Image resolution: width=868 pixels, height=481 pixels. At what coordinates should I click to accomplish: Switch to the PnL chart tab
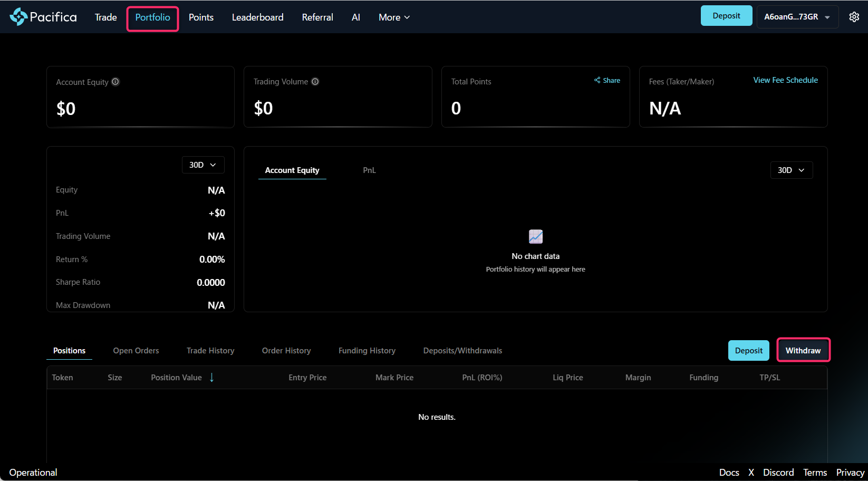point(369,170)
